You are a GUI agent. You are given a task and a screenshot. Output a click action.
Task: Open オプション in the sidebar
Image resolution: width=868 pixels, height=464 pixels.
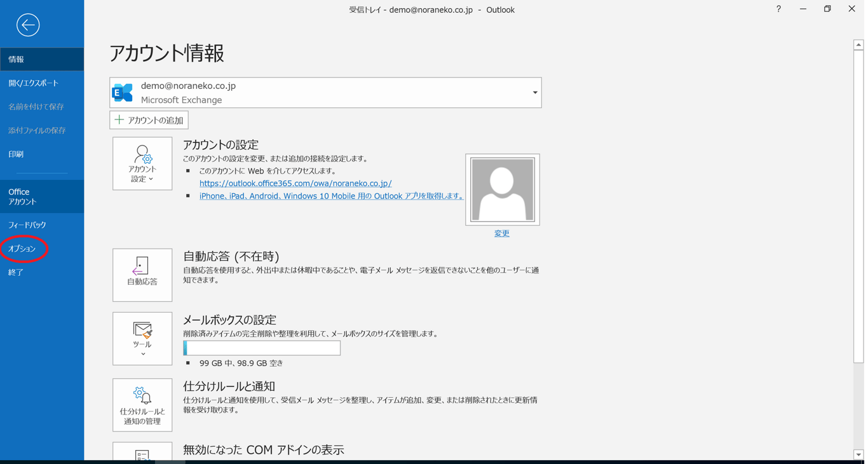pos(42,249)
